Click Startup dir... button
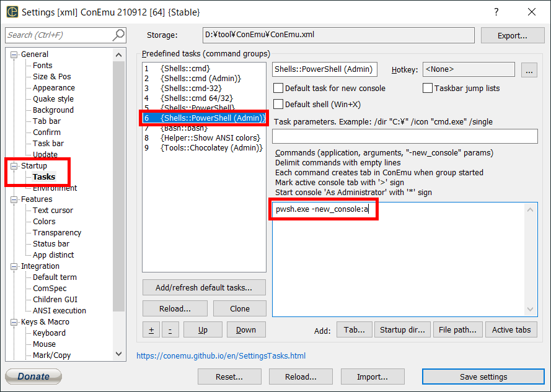Viewport: 551px width, 392px height. point(402,330)
